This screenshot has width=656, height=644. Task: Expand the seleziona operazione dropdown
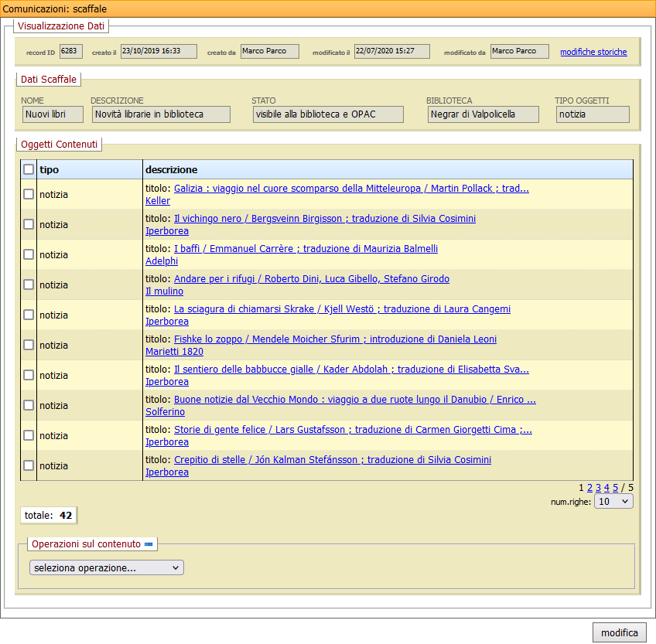click(107, 568)
